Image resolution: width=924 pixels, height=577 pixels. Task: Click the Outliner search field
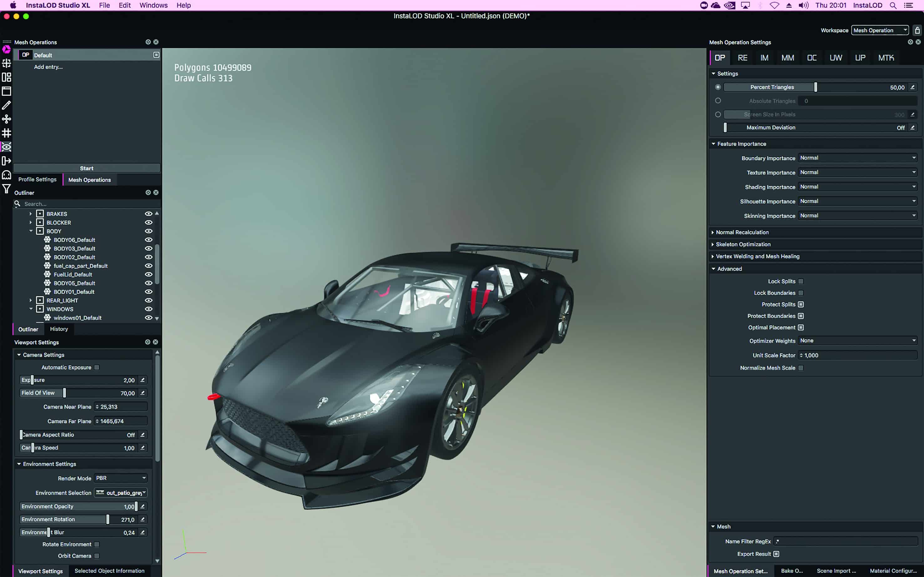[x=88, y=204]
